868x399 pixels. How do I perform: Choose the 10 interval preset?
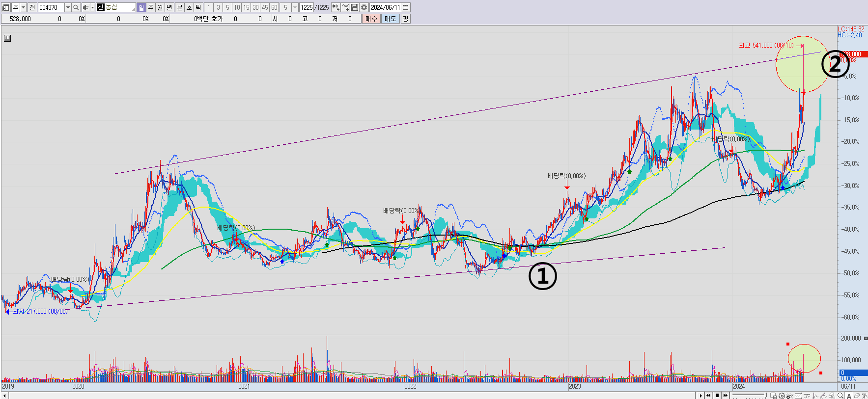coord(237,7)
